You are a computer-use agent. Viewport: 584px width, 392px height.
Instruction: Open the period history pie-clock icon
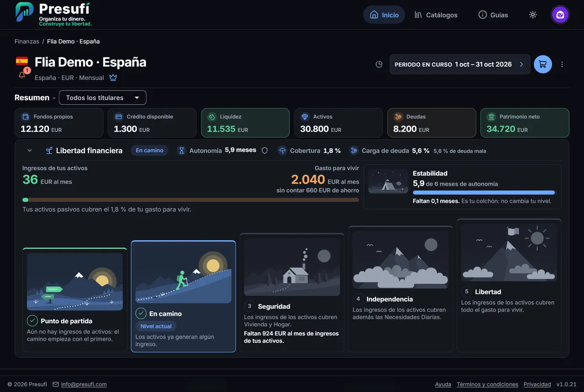point(379,64)
